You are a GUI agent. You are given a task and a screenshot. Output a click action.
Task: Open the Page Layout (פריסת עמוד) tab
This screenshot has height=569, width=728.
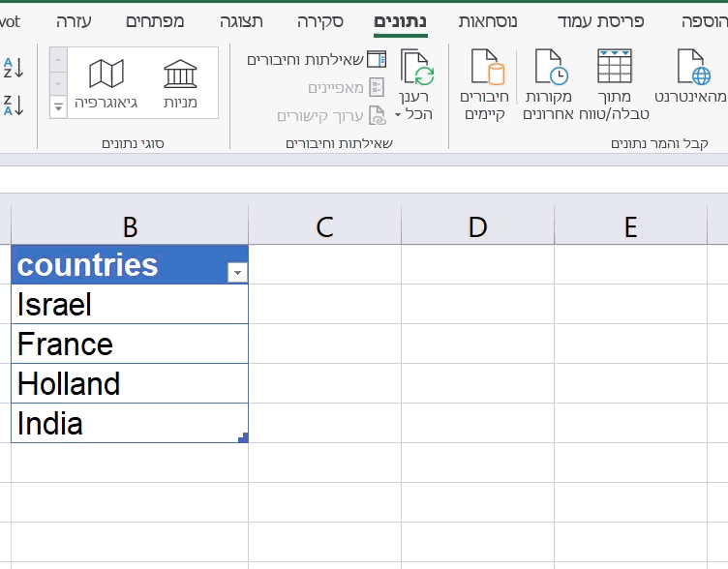tap(601, 21)
